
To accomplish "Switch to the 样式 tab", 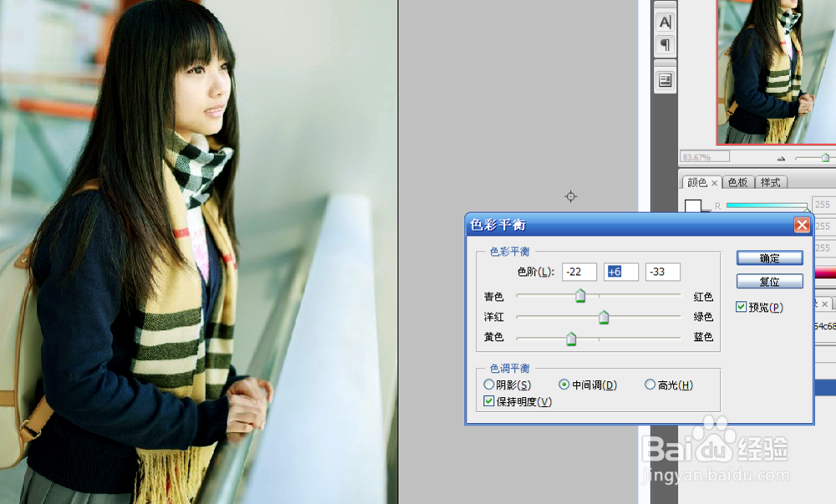I will 771,183.
